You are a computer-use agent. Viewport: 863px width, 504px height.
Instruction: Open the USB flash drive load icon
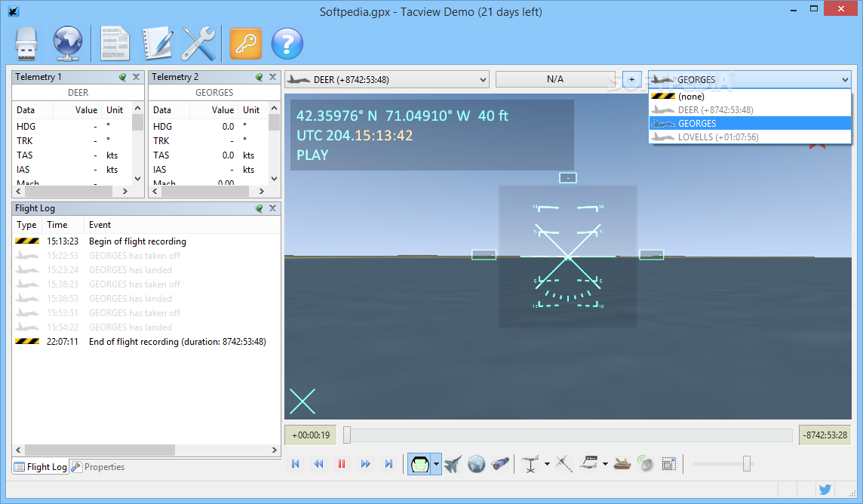point(26,44)
